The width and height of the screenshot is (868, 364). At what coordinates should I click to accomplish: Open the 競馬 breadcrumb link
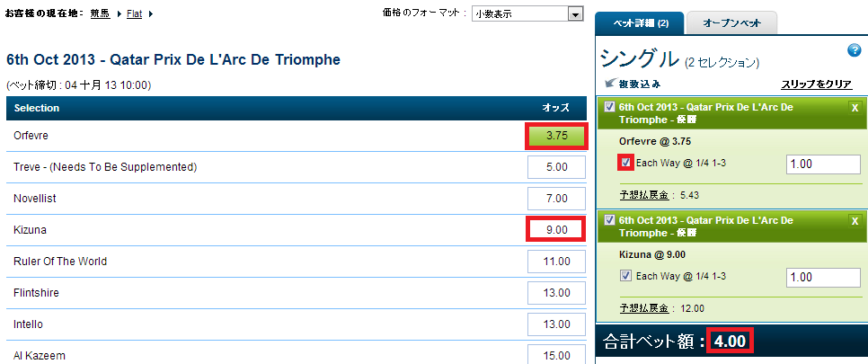(101, 14)
